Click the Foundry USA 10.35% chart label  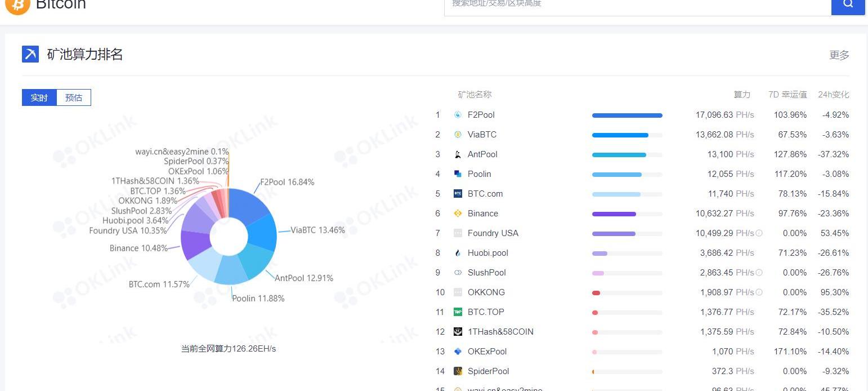(128, 230)
